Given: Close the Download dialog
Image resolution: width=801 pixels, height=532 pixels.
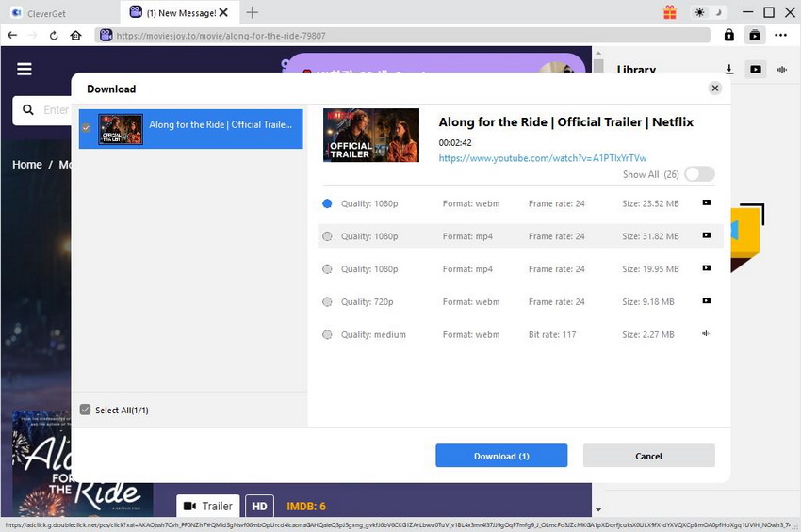Looking at the screenshot, I should [715, 89].
